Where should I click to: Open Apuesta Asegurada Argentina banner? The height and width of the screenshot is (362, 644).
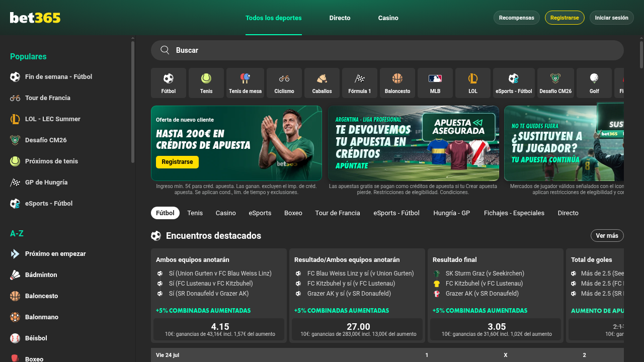point(414,143)
